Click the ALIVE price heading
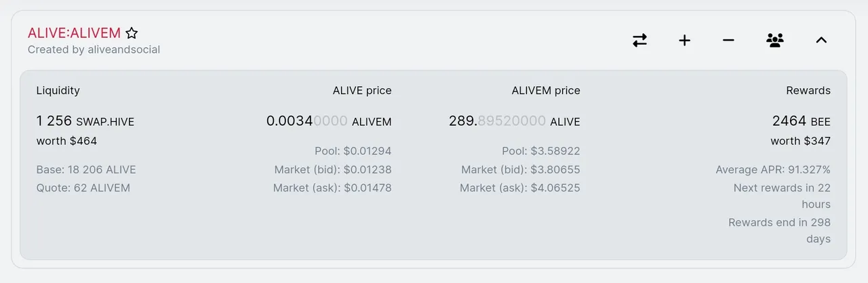Screen dimensions: 868x283 click(x=361, y=90)
